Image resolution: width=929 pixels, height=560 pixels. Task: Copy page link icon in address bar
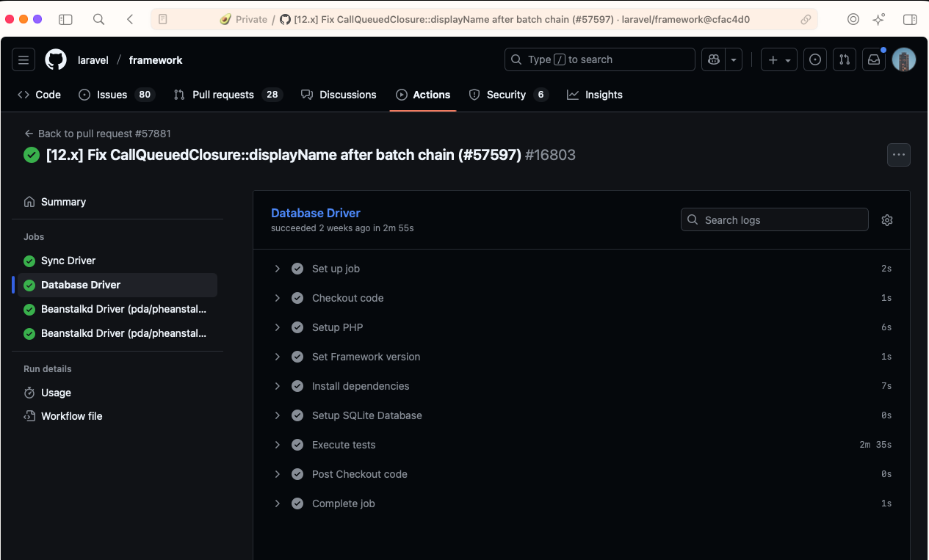pos(806,20)
